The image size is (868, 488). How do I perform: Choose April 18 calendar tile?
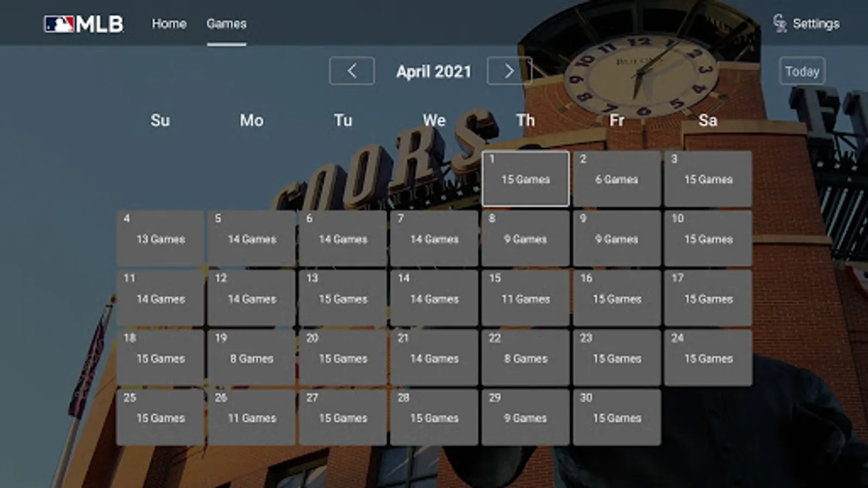click(161, 358)
